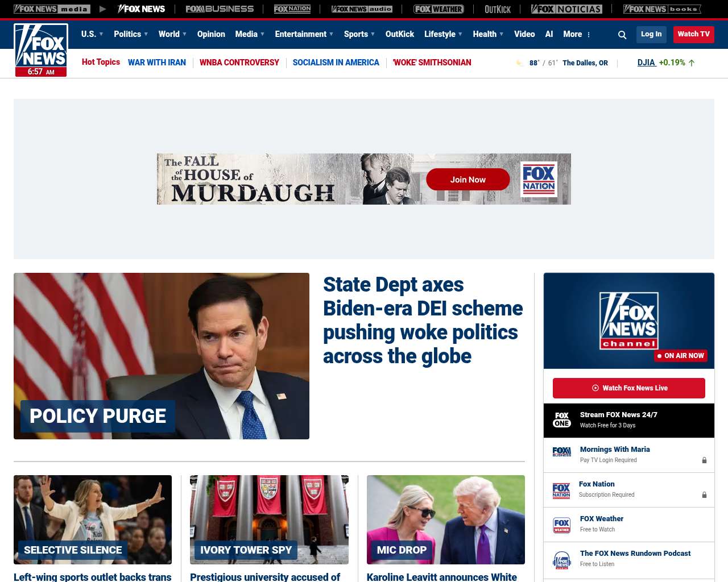Click the Hot Topics label
728x582 pixels.
[x=101, y=62]
